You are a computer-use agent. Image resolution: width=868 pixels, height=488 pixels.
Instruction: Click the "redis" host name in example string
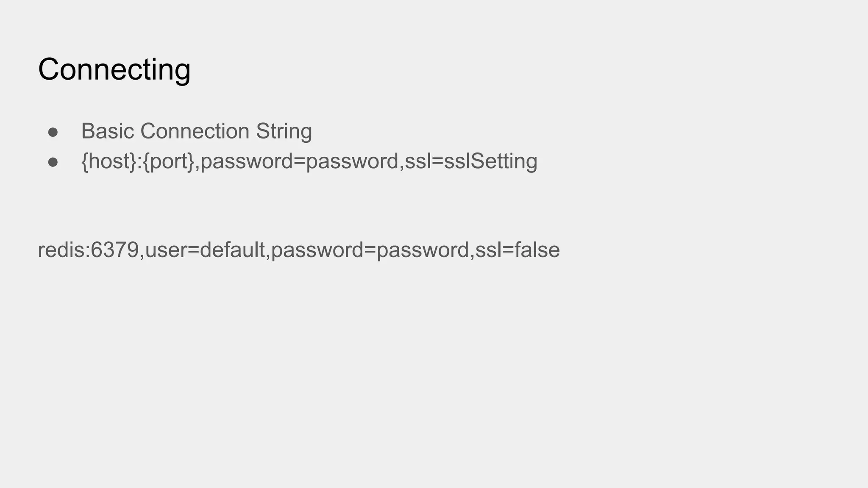click(61, 250)
